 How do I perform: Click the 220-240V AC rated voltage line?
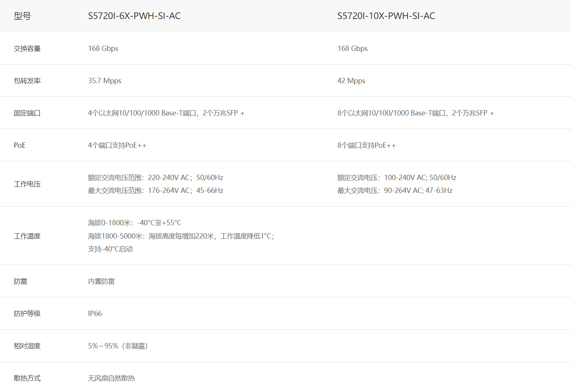155,178
